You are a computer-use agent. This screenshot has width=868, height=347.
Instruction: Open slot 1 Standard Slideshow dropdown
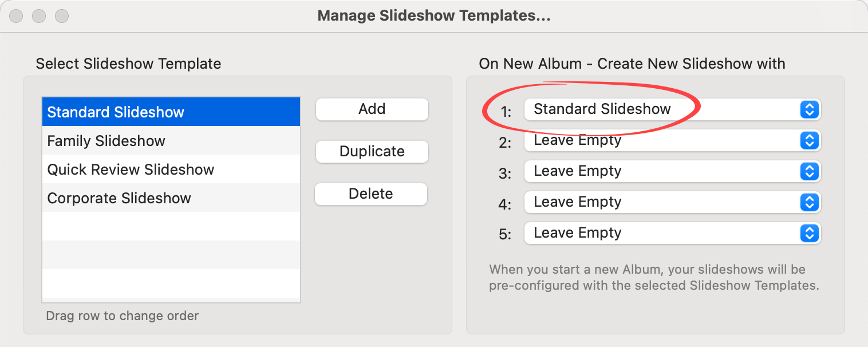pyautogui.click(x=658, y=109)
